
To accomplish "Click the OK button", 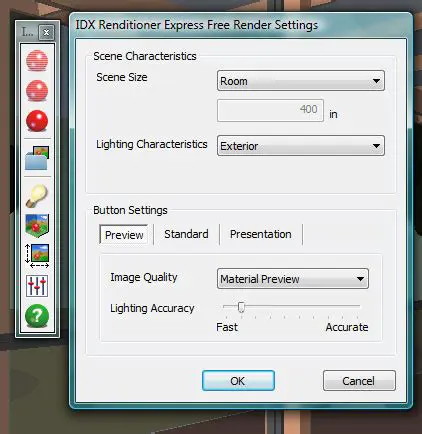I will tap(238, 380).
